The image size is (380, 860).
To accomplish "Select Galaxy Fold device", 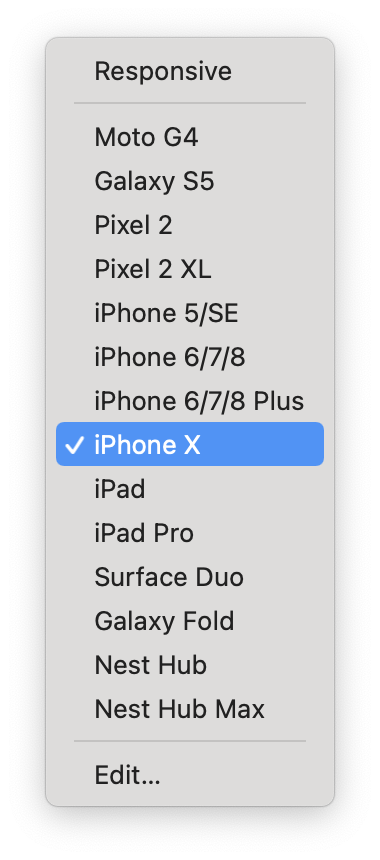I will click(190, 620).
